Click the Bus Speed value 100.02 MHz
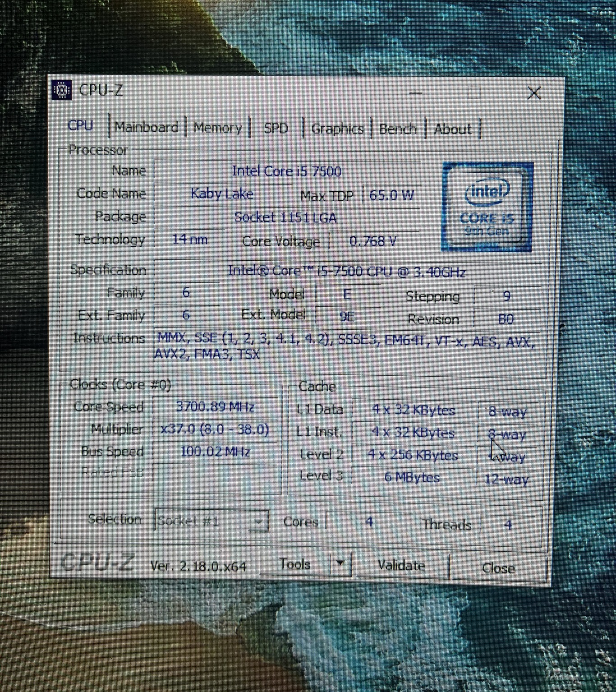Viewport: 616px width, 692px height. click(215, 452)
